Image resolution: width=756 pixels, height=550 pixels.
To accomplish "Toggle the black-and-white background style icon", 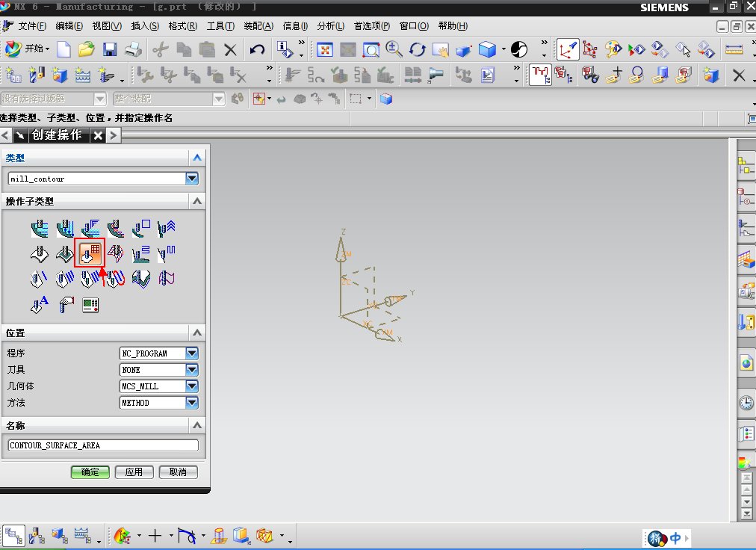I will click(518, 49).
